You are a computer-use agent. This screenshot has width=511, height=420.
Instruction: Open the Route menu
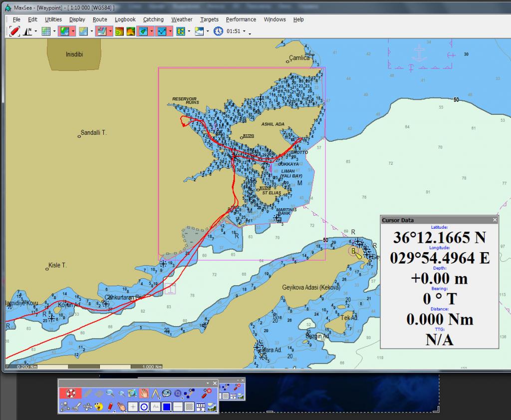tap(100, 19)
